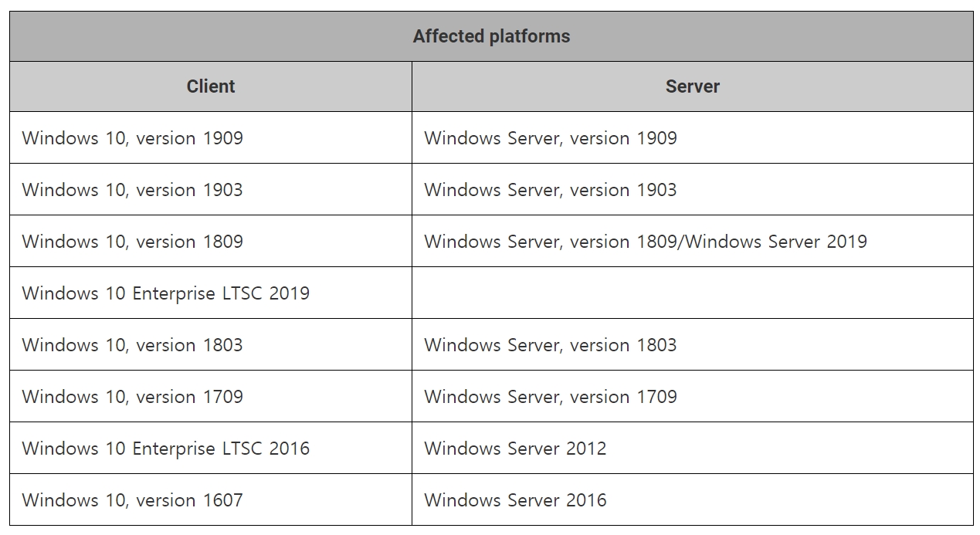Click Windows Server 2019 text after the slash
Screen dimensions: 980x535
tap(776, 242)
